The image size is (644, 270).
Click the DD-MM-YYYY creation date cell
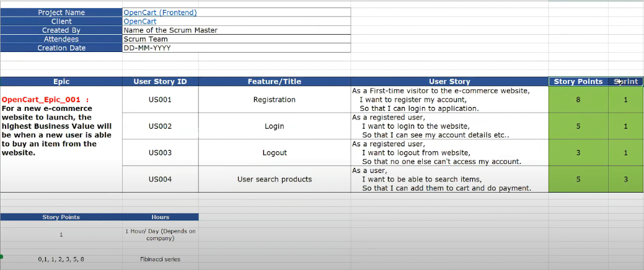[x=236, y=48]
